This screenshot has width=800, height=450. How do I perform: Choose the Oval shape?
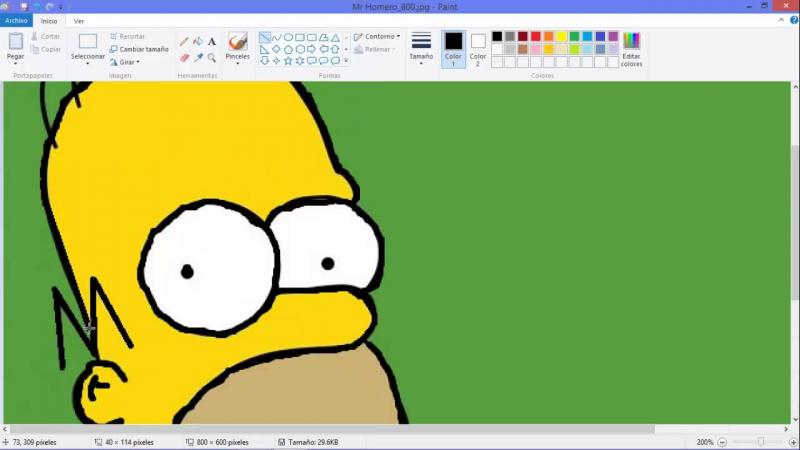click(288, 37)
